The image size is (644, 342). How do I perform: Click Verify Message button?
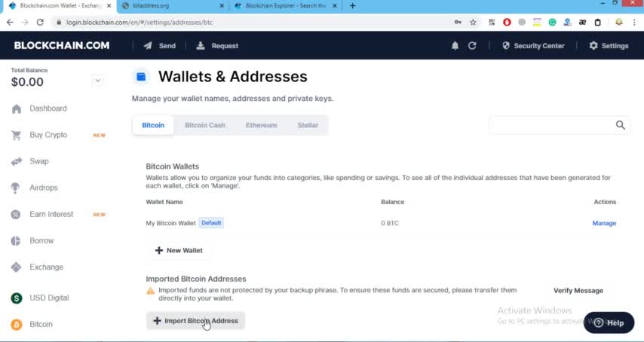click(578, 291)
